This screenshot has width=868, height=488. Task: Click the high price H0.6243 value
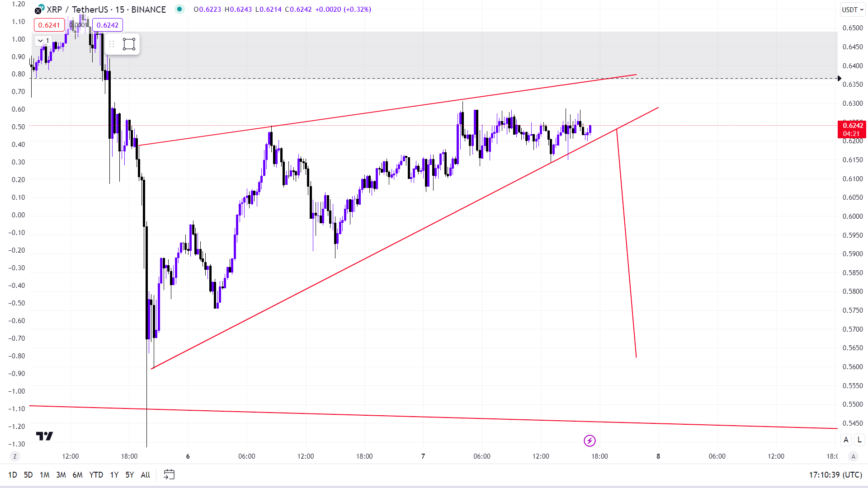coord(238,9)
